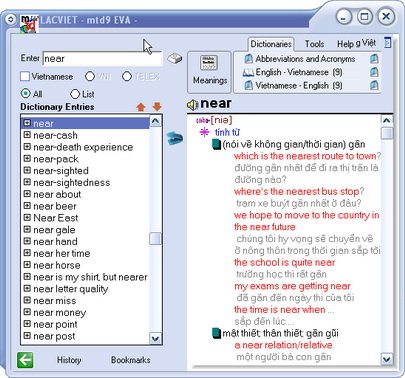Play pronunciation with the speaker icon
405x378 pixels.
point(192,105)
